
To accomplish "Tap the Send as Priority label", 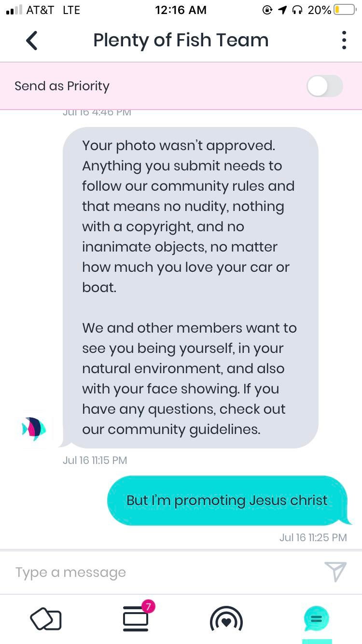I will click(62, 86).
